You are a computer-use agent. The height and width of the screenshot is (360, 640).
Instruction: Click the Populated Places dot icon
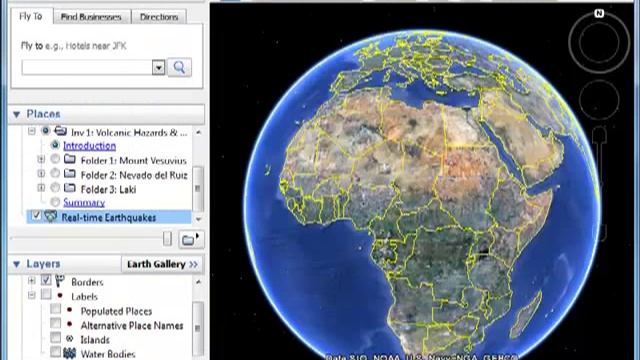(69, 310)
